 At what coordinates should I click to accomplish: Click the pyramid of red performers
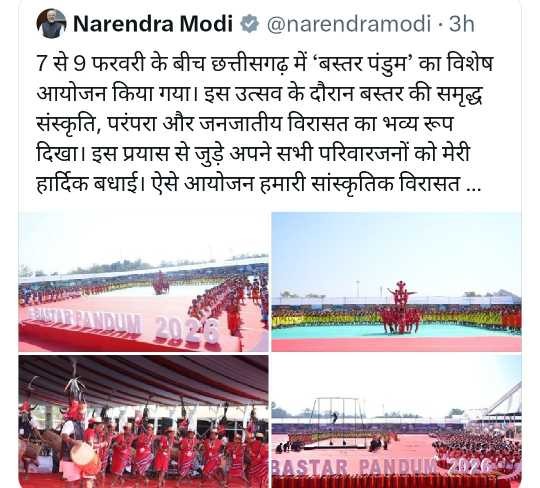click(x=401, y=308)
